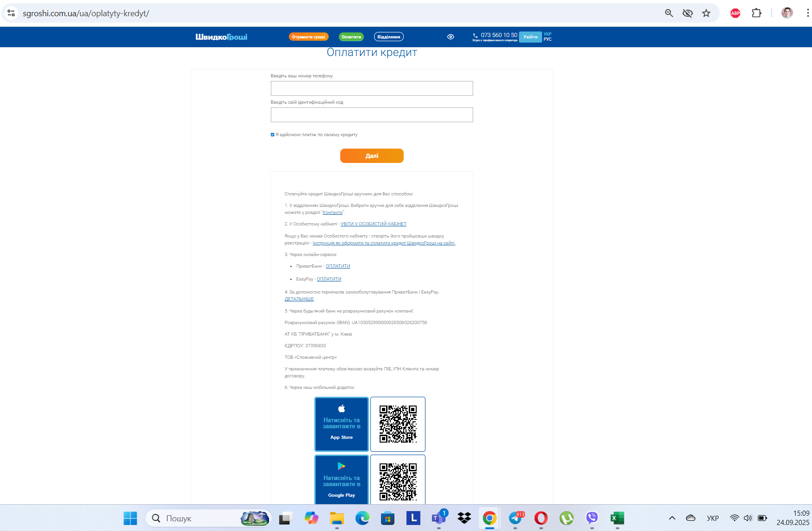Open Telegram with 813 badge
The image size is (812, 531).
click(515, 518)
